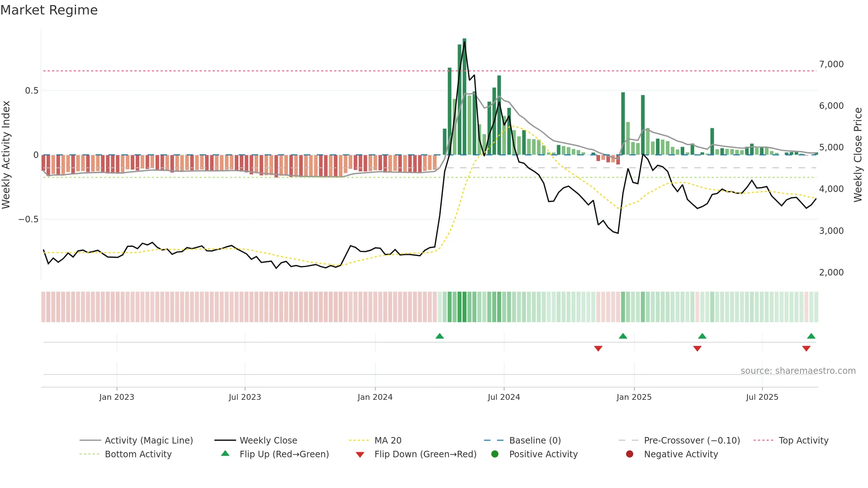Viewport: 868px width, 488px height.
Task: Click the last green flip-up triangle at chart's end
Action: tap(811, 336)
